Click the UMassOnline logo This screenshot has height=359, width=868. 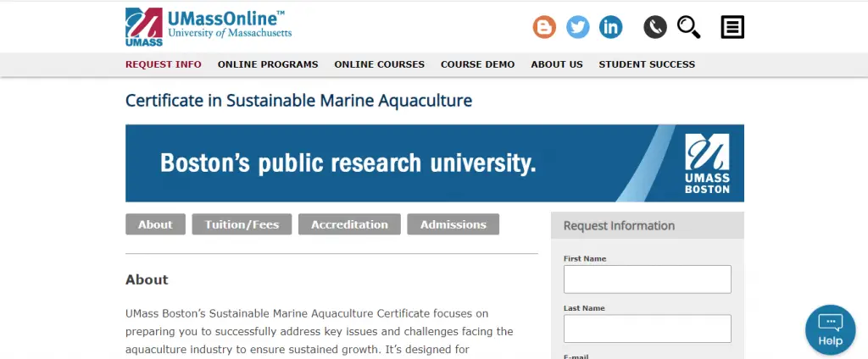tap(209, 27)
